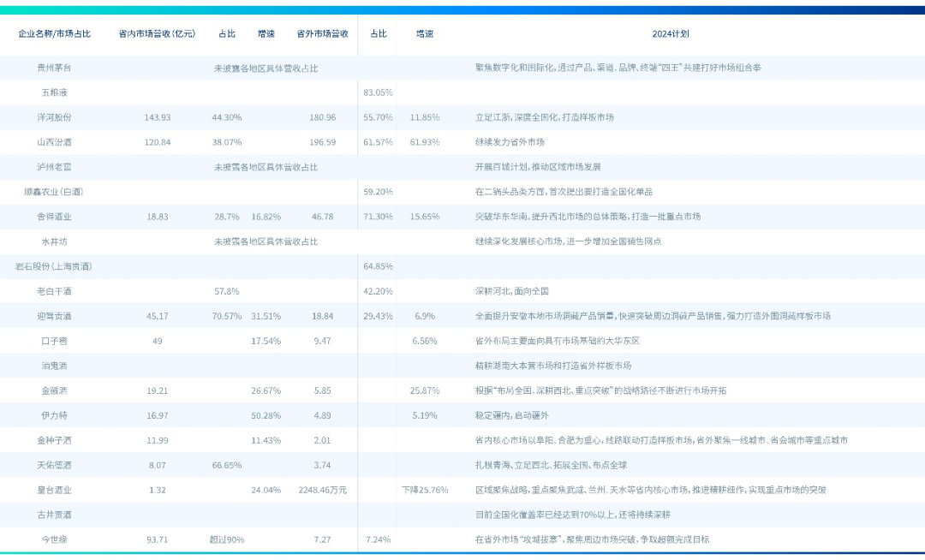Click the 省内市场营收(亿元) column header
This screenshot has width=925, height=560.
point(157,33)
